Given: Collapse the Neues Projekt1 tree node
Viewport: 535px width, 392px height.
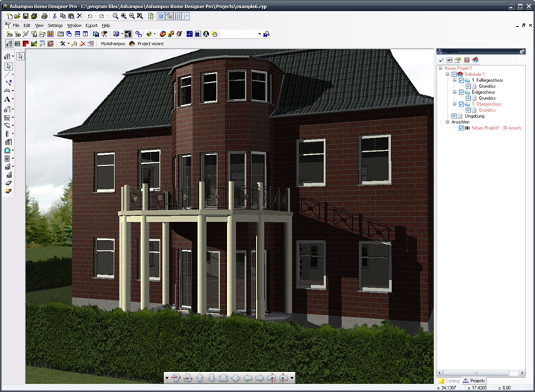Looking at the screenshot, I should 440,69.
